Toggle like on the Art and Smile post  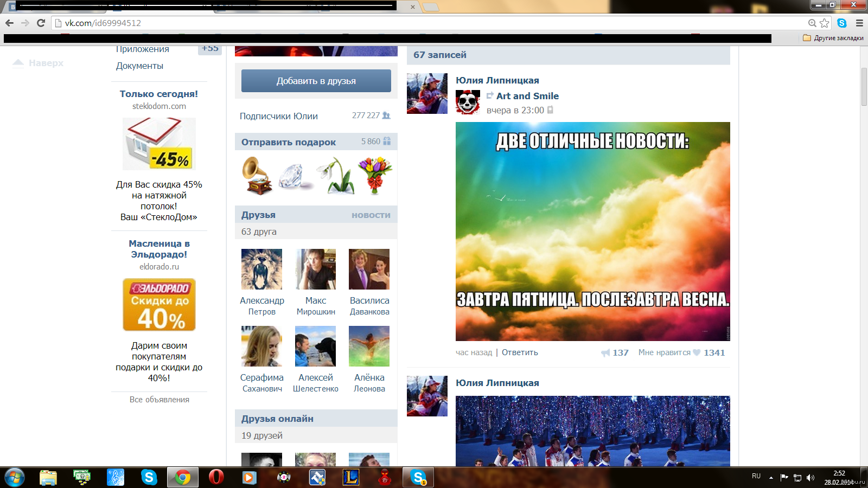tap(697, 352)
